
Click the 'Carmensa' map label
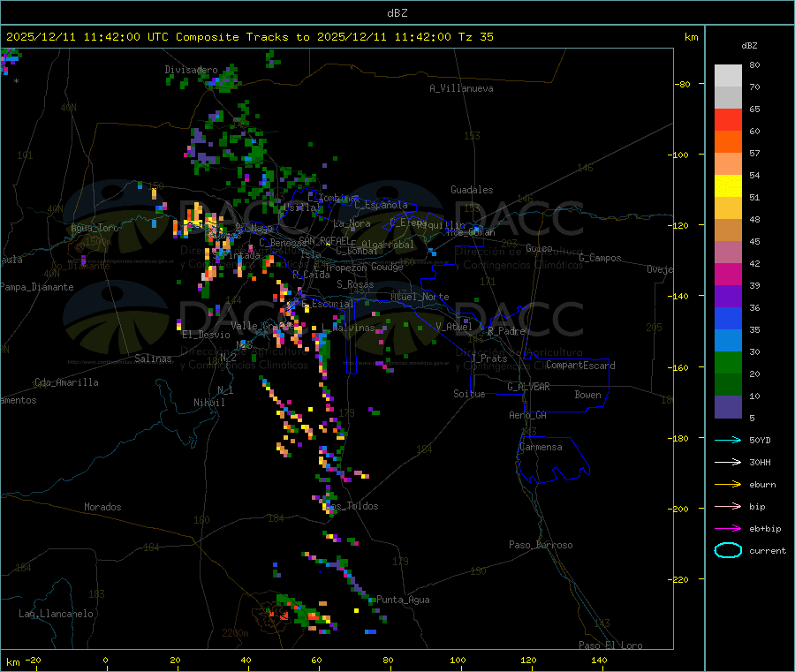tap(541, 447)
